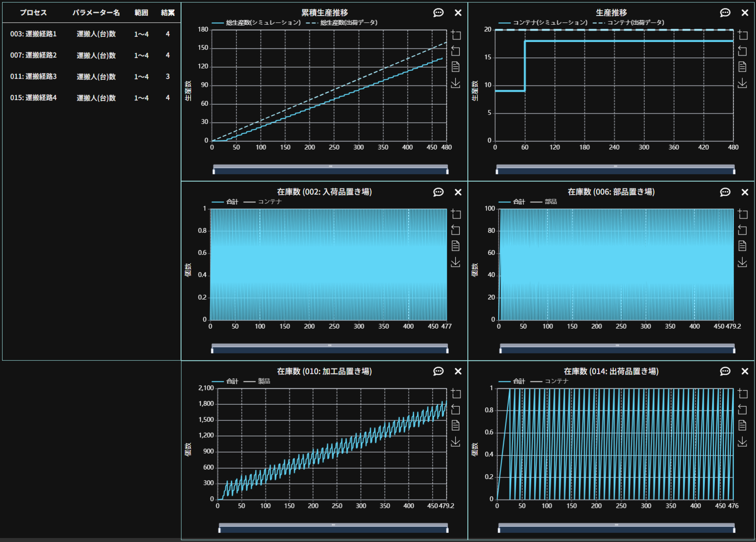Toggle コンテナ(シミュレーション) legend in 生産推移
The height and width of the screenshot is (542, 756).
(543, 23)
